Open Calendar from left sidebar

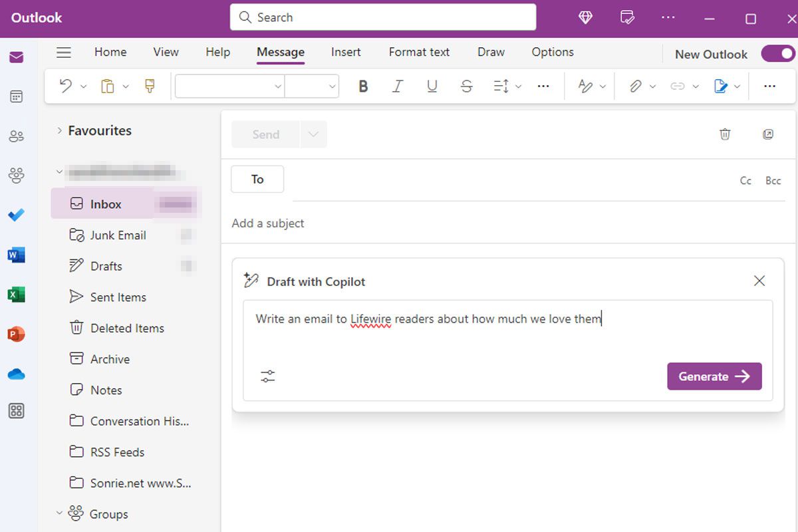coord(17,97)
